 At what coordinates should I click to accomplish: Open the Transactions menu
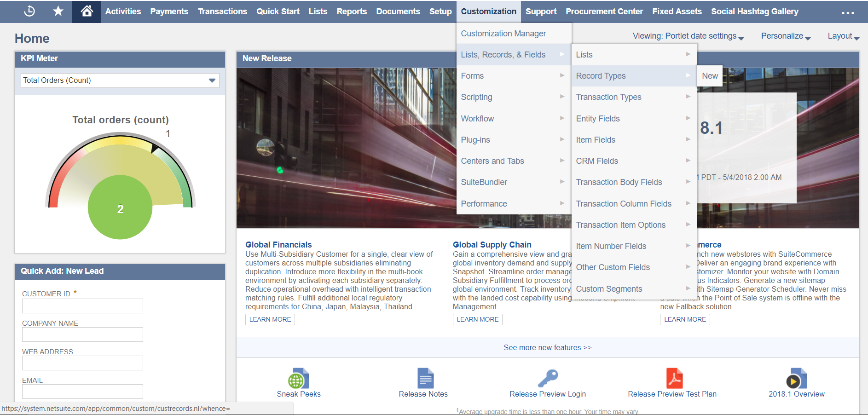pos(222,11)
